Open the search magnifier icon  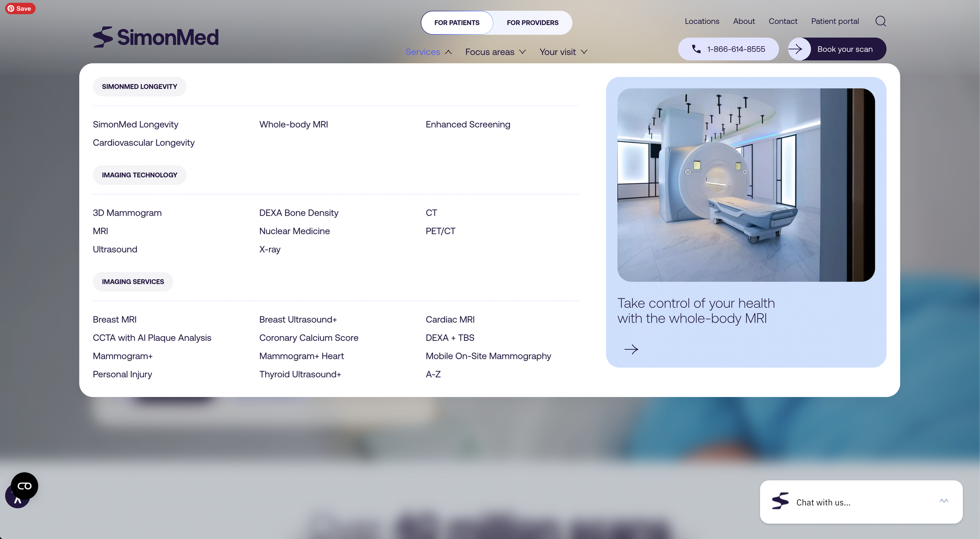880,21
